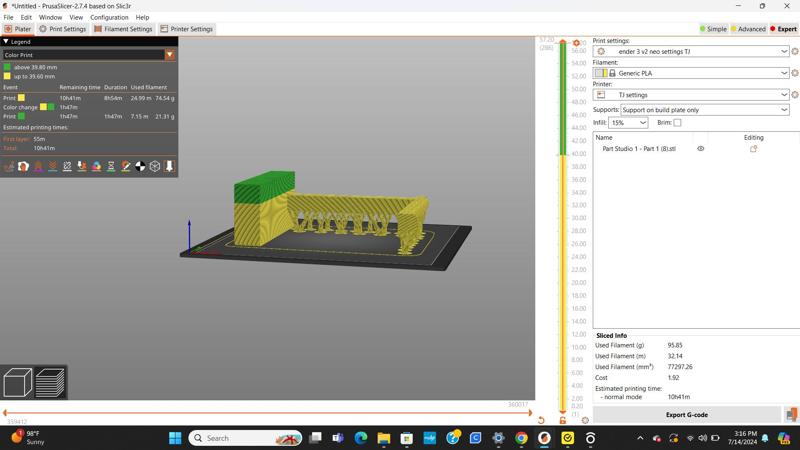The height and width of the screenshot is (450, 800).
Task: Switch to the Filament Settings tab
Action: click(123, 29)
